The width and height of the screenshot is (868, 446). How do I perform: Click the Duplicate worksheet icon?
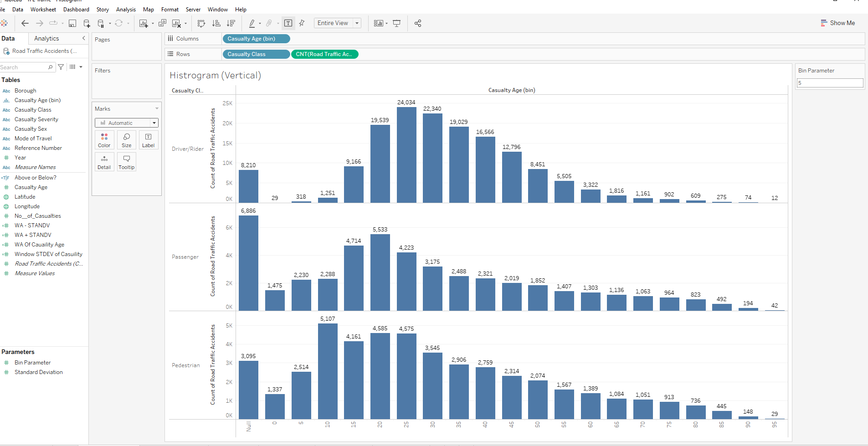pos(162,23)
